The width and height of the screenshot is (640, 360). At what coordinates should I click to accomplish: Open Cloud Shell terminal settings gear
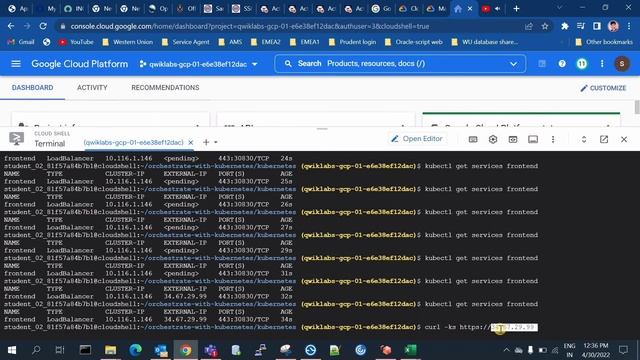tap(493, 139)
